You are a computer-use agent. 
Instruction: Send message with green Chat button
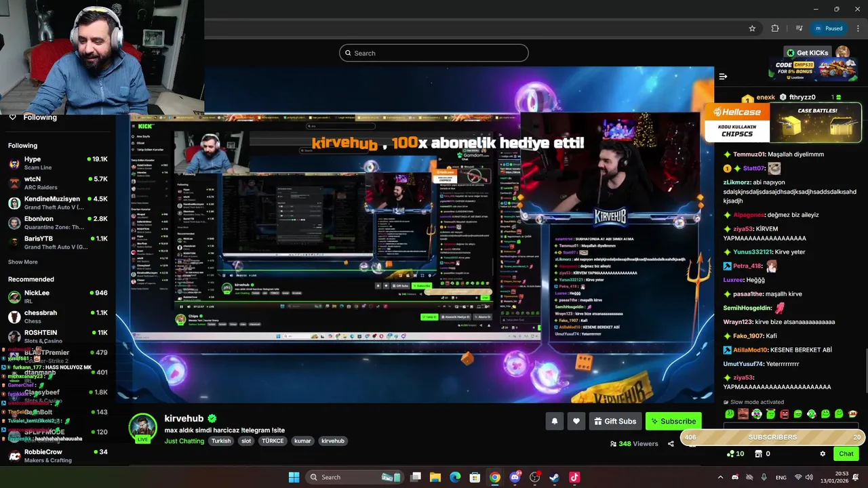[x=846, y=454]
